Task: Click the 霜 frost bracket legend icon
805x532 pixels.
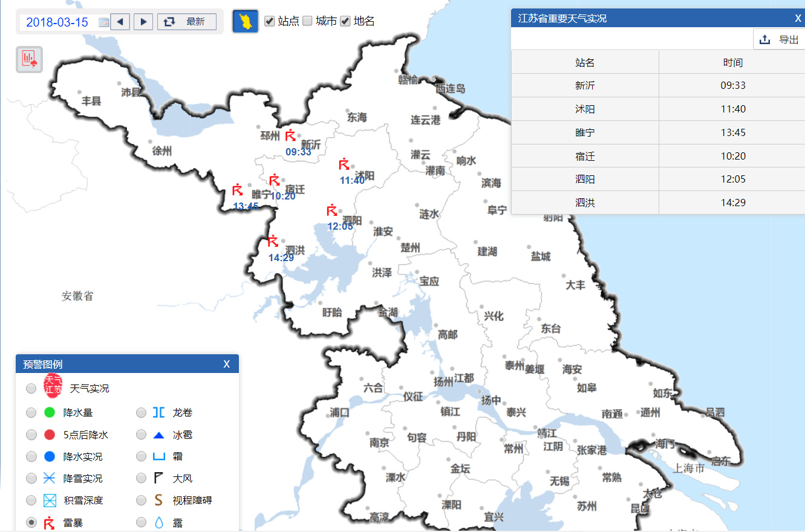Action: point(159,457)
